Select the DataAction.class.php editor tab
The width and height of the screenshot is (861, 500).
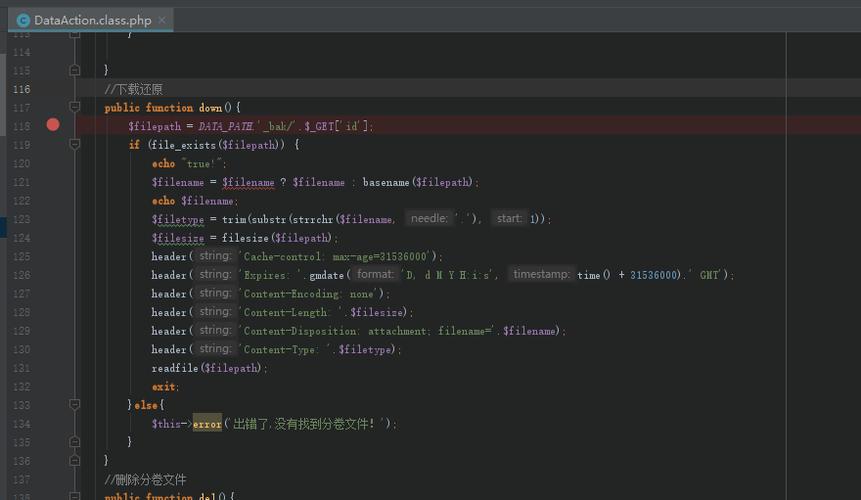tap(91, 20)
